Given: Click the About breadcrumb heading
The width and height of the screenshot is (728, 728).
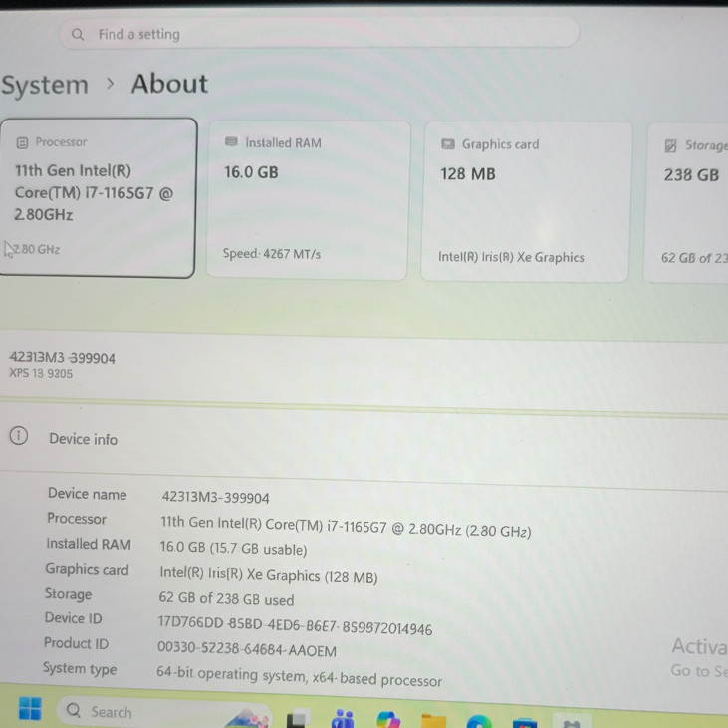Looking at the screenshot, I should coord(169,84).
